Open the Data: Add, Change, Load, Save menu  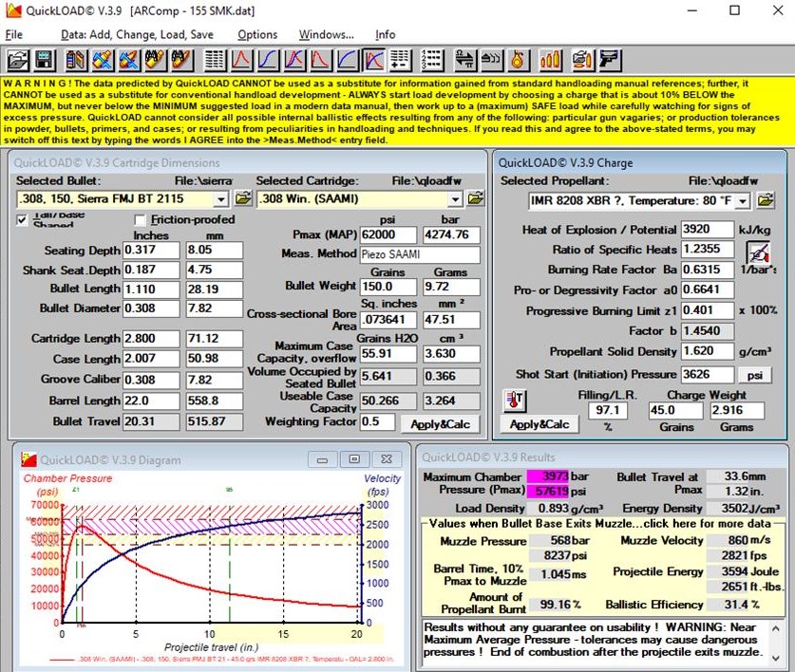pyautogui.click(x=137, y=34)
